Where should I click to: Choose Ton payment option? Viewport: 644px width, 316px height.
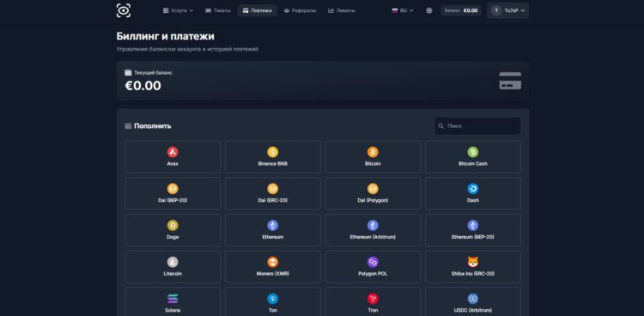click(x=273, y=301)
